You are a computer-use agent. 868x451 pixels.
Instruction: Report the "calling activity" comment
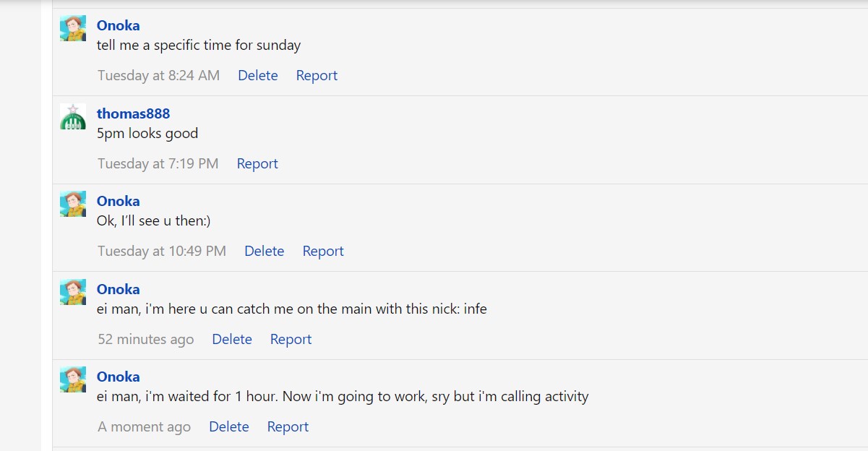288,426
